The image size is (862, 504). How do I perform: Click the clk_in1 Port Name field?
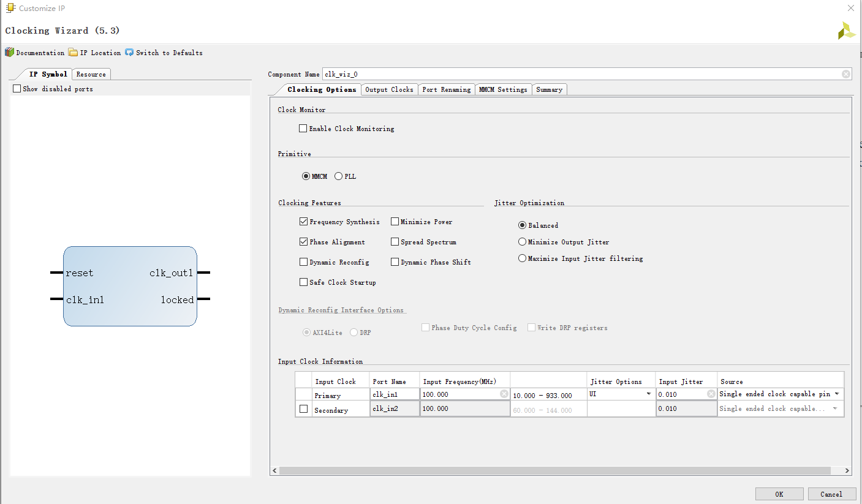[x=395, y=394]
